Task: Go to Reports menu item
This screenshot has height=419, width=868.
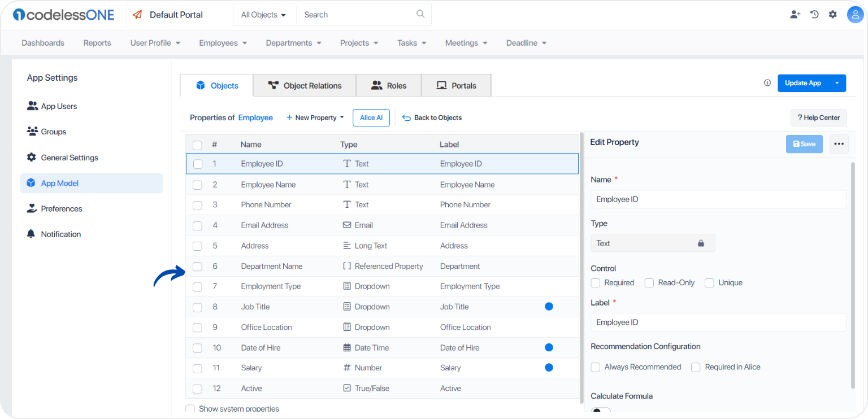Action: [x=97, y=43]
